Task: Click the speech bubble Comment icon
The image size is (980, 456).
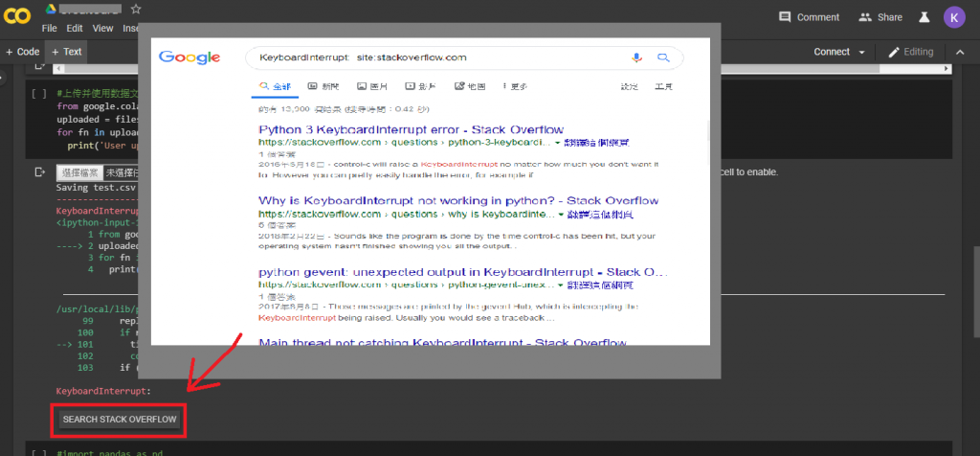Action: tap(785, 17)
